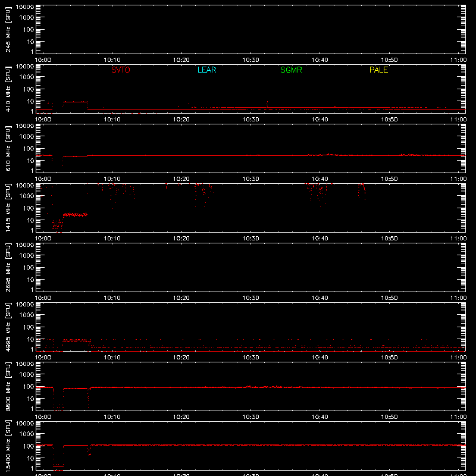Click 10:10 time label below 410 MHz panel
This screenshot has width=476, height=476.
click(x=112, y=120)
